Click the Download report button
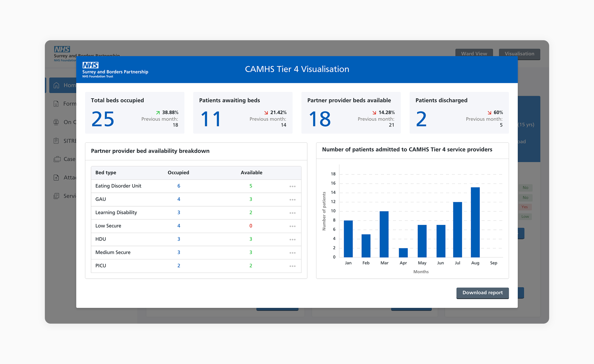 (x=482, y=293)
